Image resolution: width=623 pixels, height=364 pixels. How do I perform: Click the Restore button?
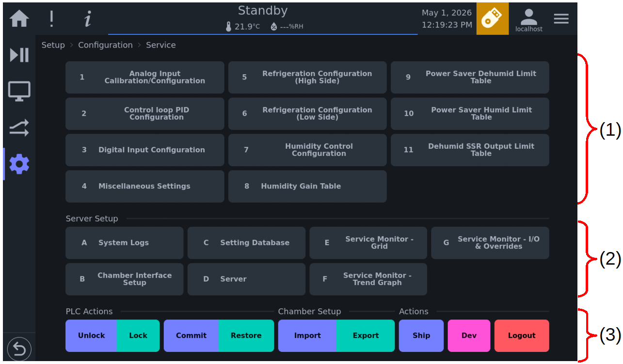(246, 335)
